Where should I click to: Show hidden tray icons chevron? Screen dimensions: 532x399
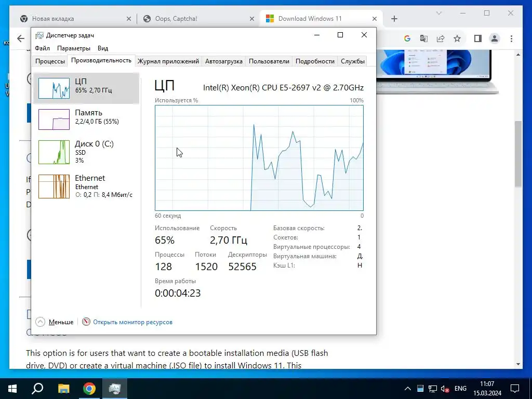(x=408, y=389)
